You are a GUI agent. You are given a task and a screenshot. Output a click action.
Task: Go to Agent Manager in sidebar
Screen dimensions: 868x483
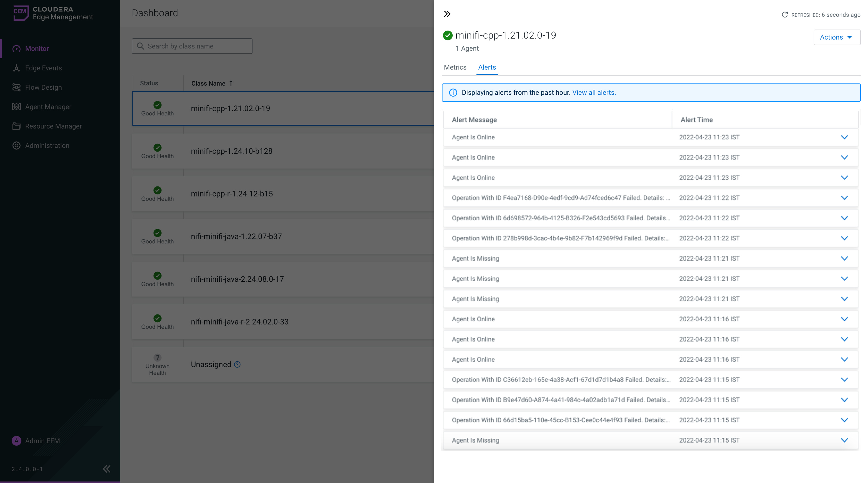tap(48, 107)
